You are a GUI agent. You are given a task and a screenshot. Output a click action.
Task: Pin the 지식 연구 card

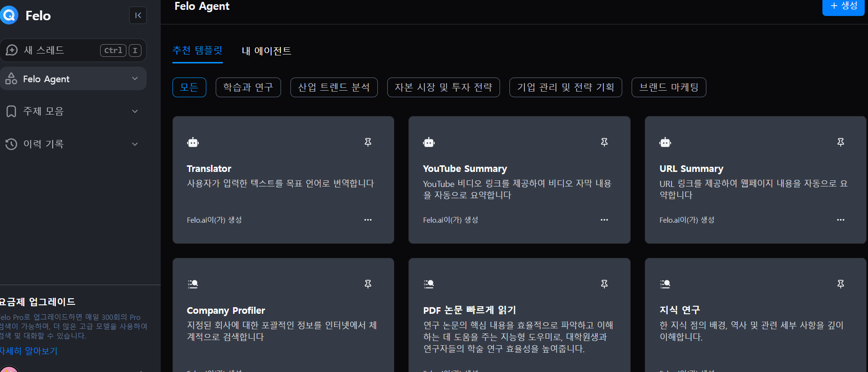pyautogui.click(x=841, y=284)
